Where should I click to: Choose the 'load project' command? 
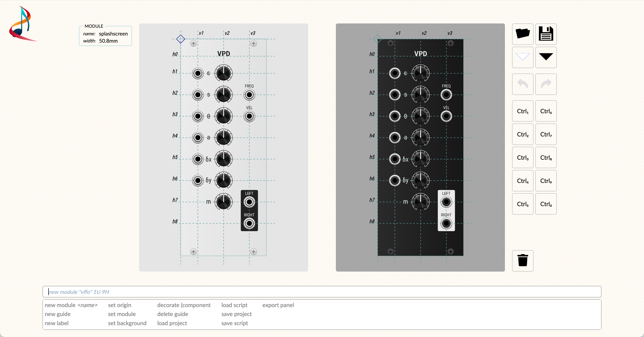tap(172, 323)
